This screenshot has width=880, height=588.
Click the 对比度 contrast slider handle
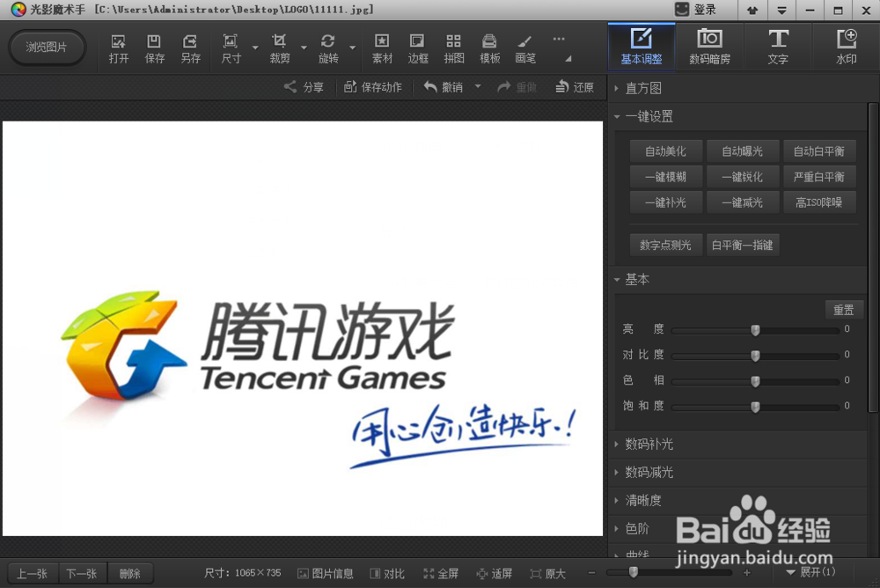coord(755,356)
